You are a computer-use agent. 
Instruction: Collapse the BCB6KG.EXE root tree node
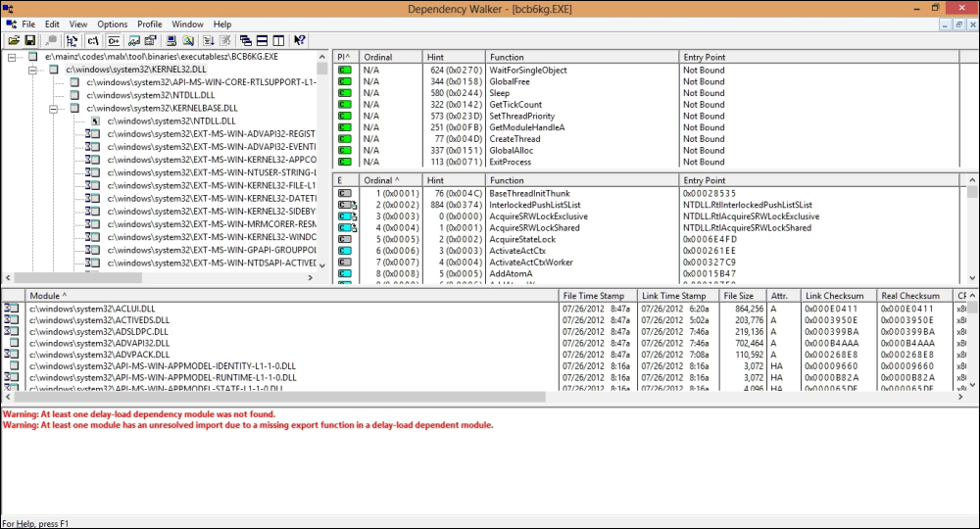coord(13,57)
